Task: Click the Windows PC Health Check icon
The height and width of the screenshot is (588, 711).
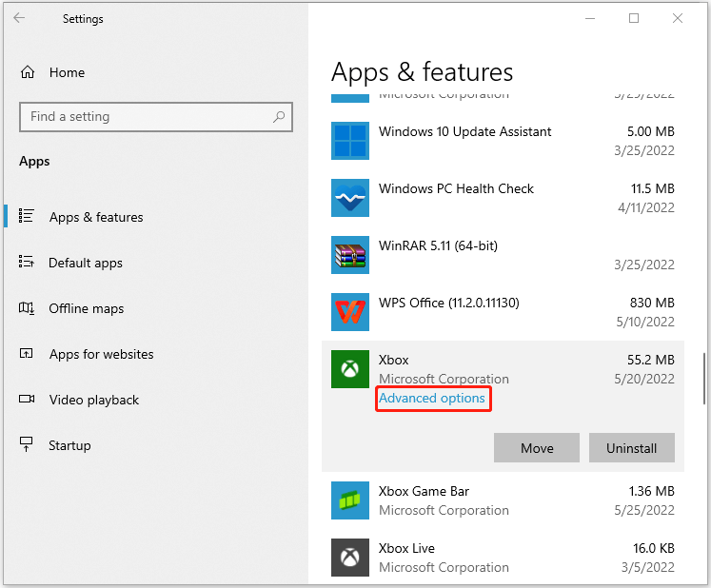Action: [x=350, y=198]
